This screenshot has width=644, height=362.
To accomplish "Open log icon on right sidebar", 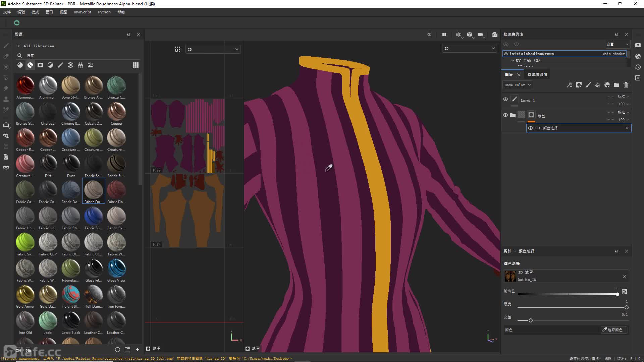I will [x=638, y=78].
